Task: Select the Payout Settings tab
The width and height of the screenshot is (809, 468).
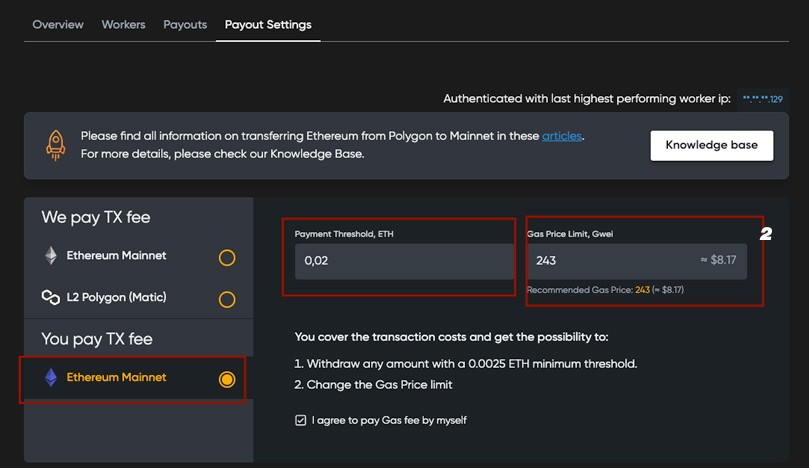Action: coord(268,24)
